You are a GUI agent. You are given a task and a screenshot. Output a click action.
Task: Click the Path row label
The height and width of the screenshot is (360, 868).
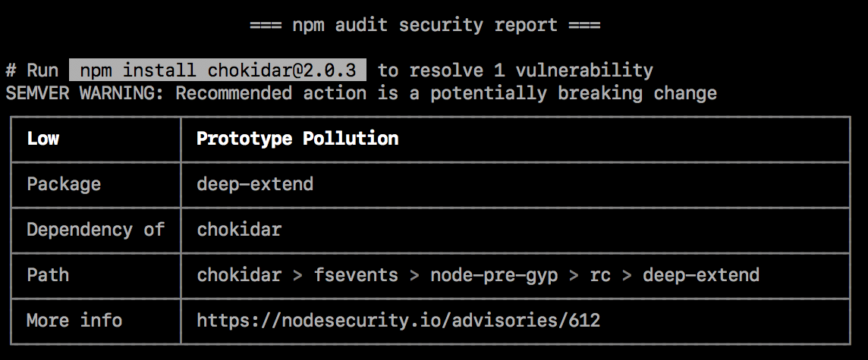pyautogui.click(x=48, y=274)
